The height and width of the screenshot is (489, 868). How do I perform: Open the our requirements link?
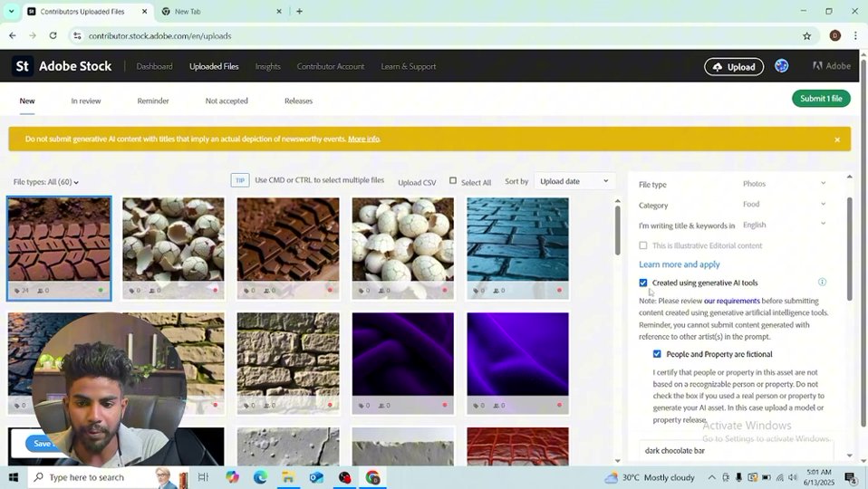[x=732, y=301]
